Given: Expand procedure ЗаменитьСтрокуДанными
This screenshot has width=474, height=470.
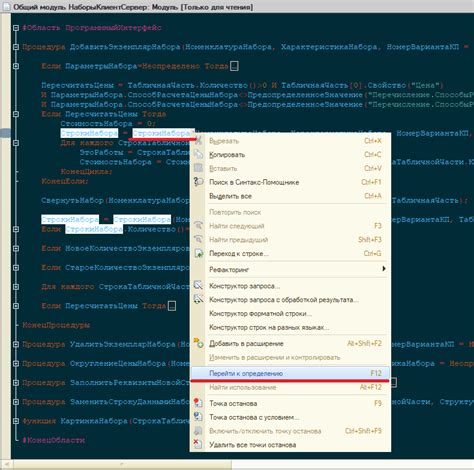Looking at the screenshot, I should (16, 402).
